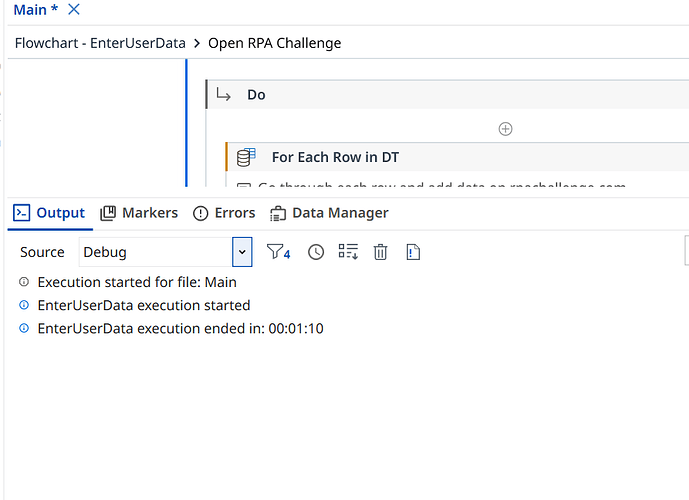Add activity with the plus circle icon

[x=505, y=129]
